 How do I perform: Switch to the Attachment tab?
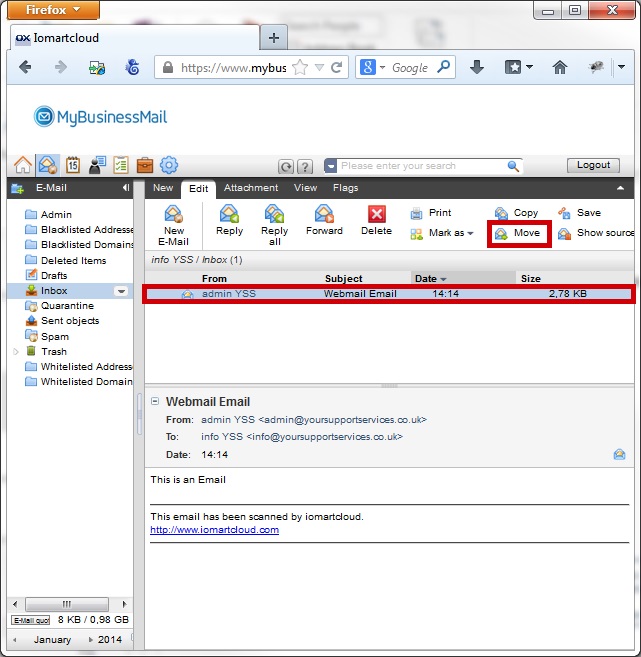251,188
